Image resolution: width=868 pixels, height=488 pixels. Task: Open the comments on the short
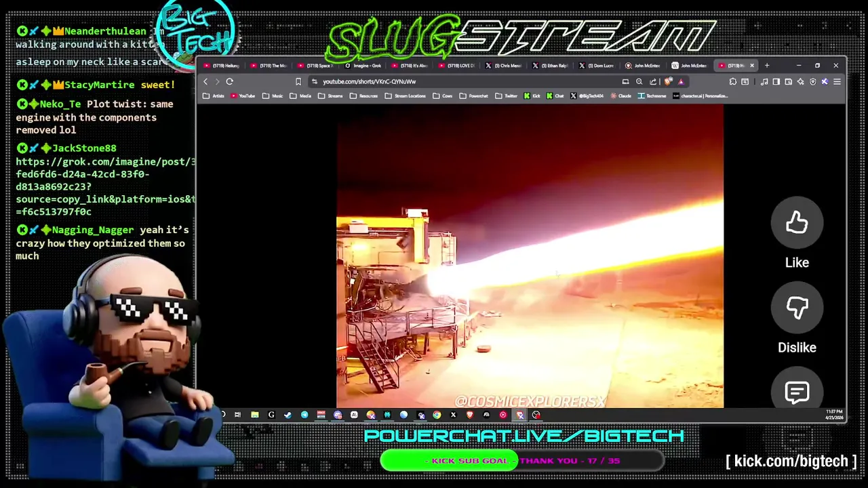point(797,392)
